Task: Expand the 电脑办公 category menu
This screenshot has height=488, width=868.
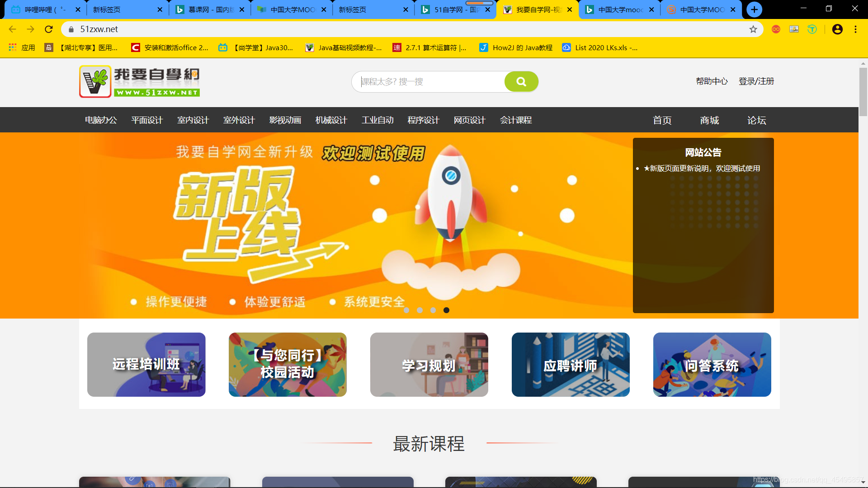Action: point(101,120)
